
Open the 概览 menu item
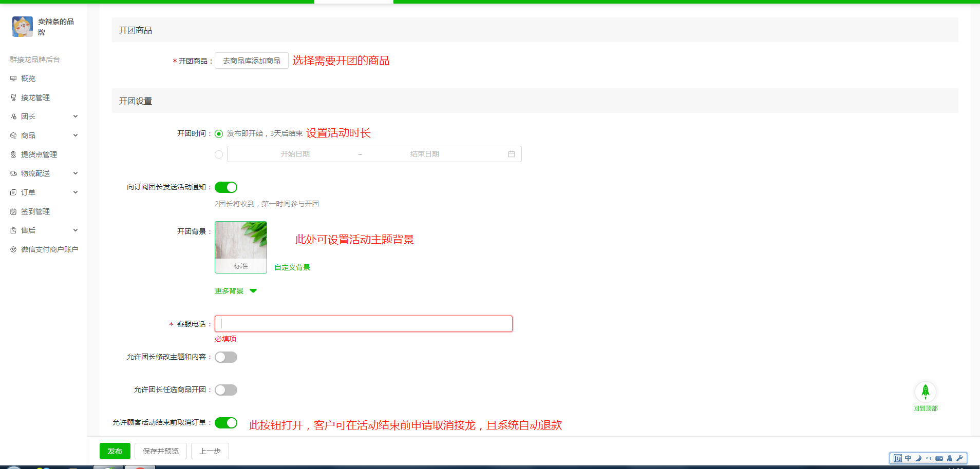pyautogui.click(x=28, y=79)
